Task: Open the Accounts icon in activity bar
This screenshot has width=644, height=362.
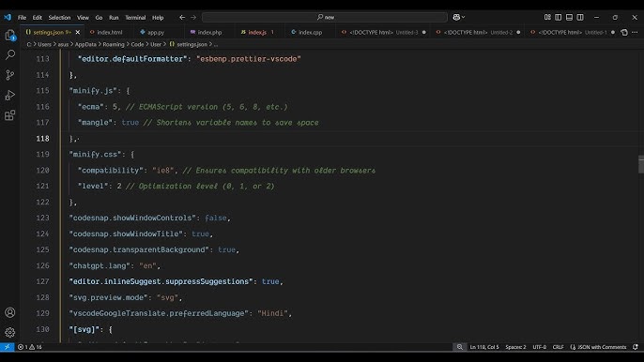Action: [x=9, y=312]
